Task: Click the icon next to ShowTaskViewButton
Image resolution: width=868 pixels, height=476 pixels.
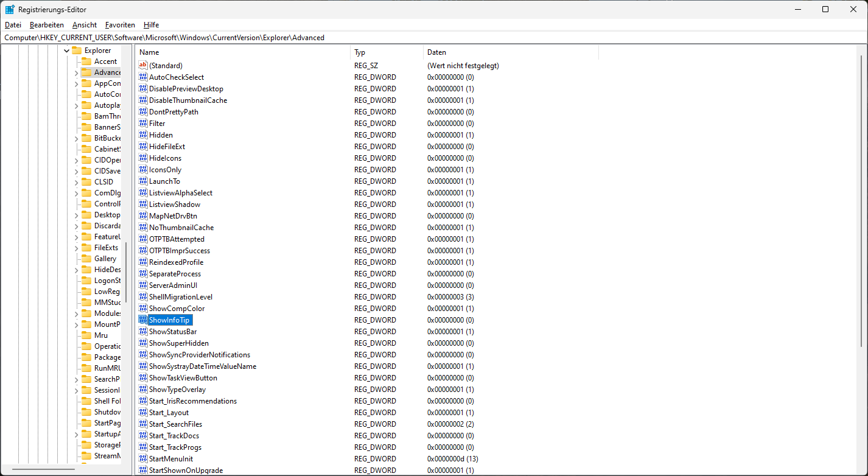Action: 143,377
